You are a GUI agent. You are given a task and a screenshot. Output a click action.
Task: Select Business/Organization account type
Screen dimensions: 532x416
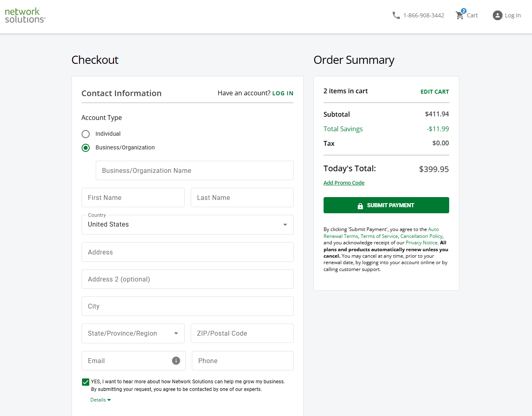click(x=86, y=148)
